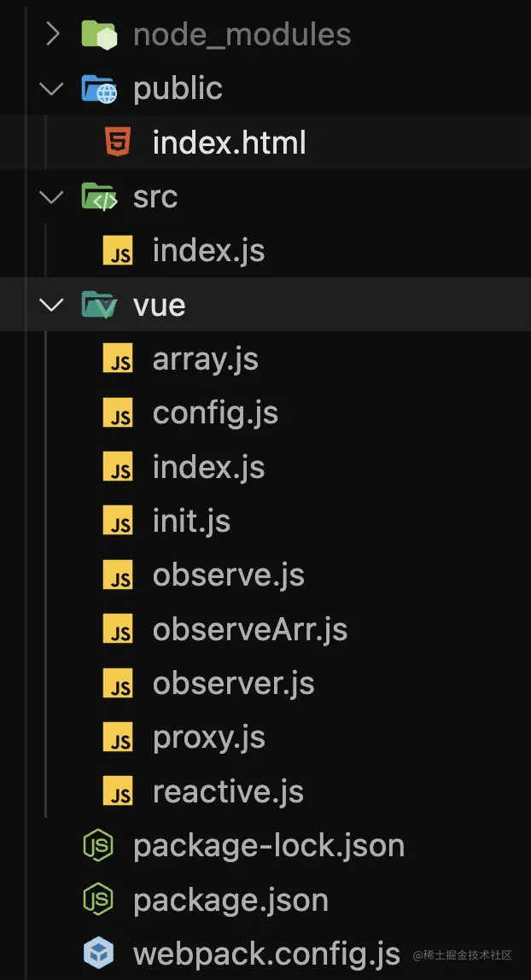Open the init.js file
531x980 pixels.
191,521
